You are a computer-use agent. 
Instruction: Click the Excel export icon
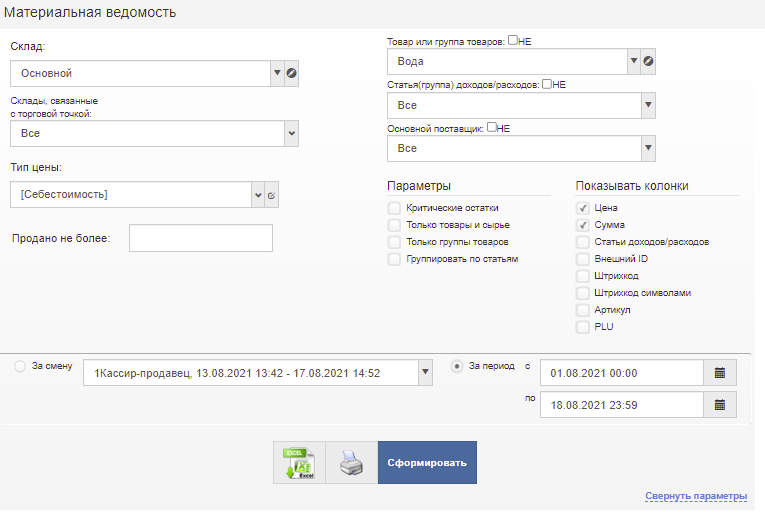click(x=299, y=465)
